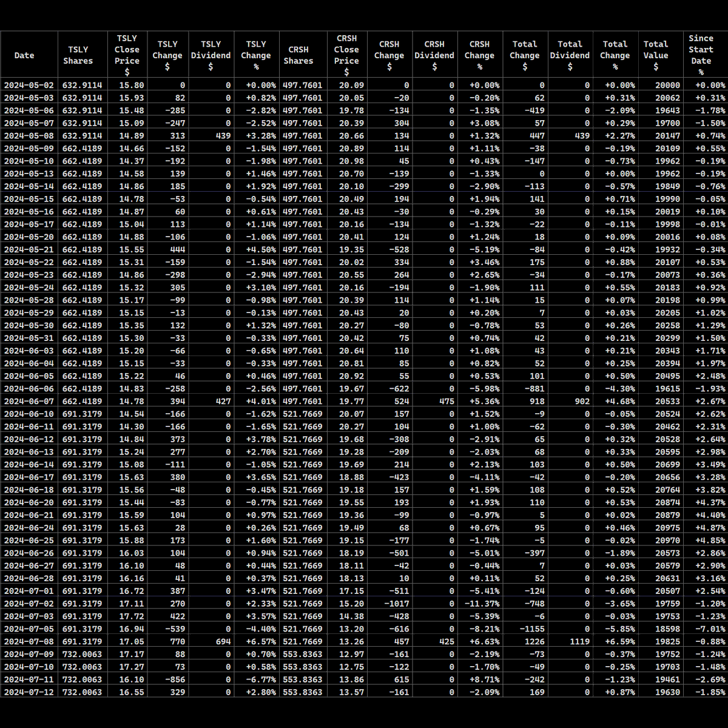Click TSLY close price 15.80

tap(132, 86)
